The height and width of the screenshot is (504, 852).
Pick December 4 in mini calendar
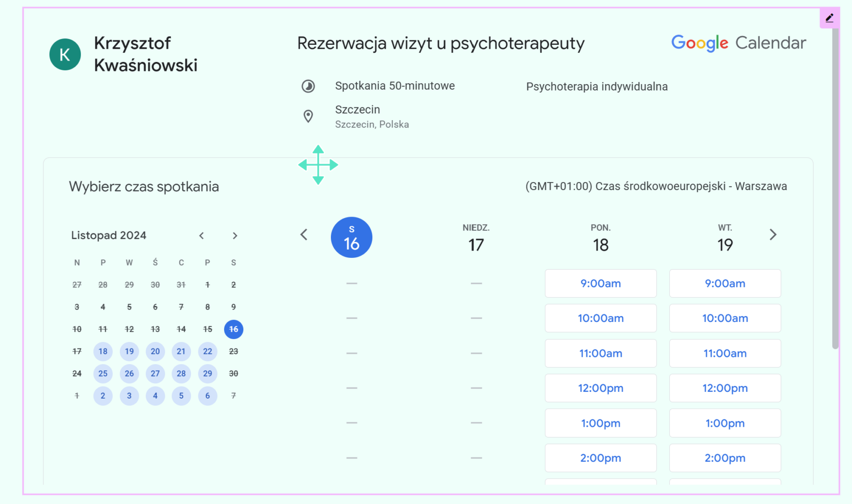(155, 396)
